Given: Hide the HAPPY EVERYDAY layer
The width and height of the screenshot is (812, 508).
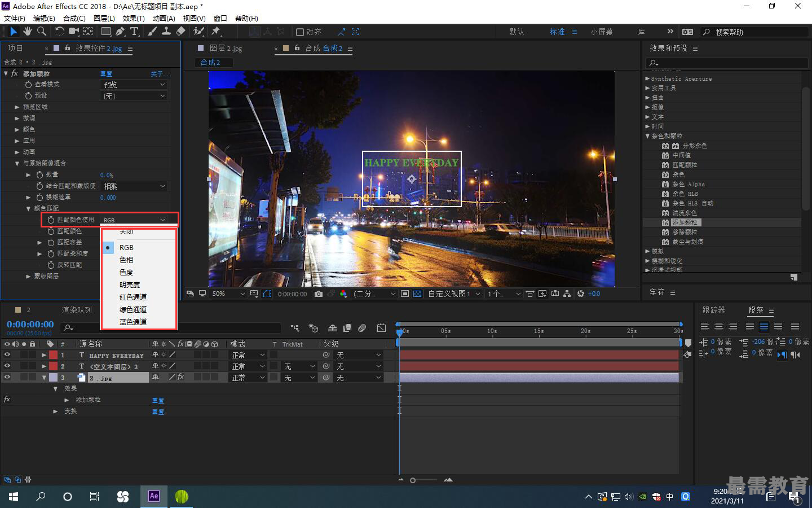Looking at the screenshot, I should point(7,355).
